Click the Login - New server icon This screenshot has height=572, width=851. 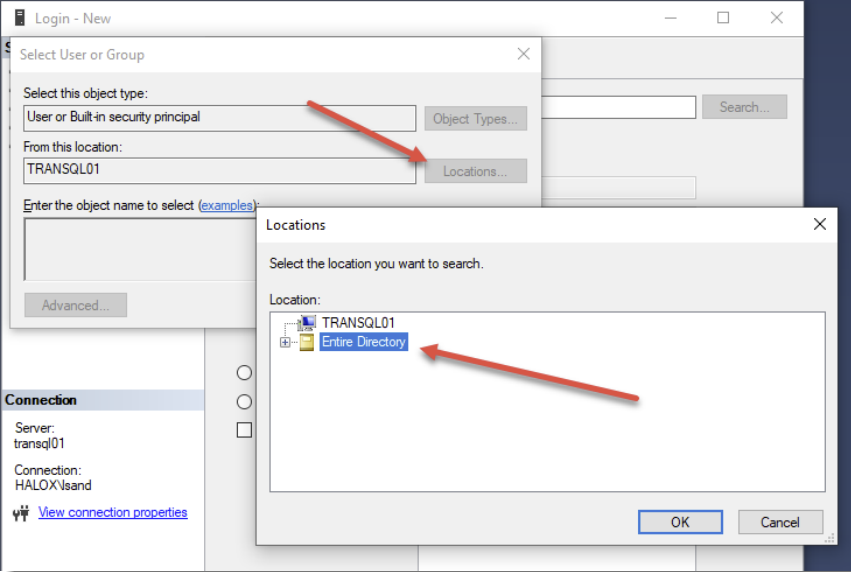click(20, 18)
